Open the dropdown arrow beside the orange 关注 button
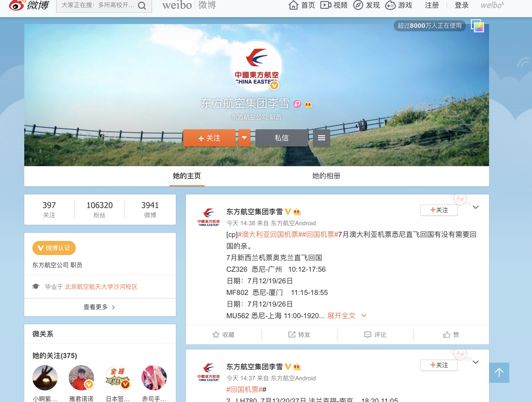 [x=244, y=138]
